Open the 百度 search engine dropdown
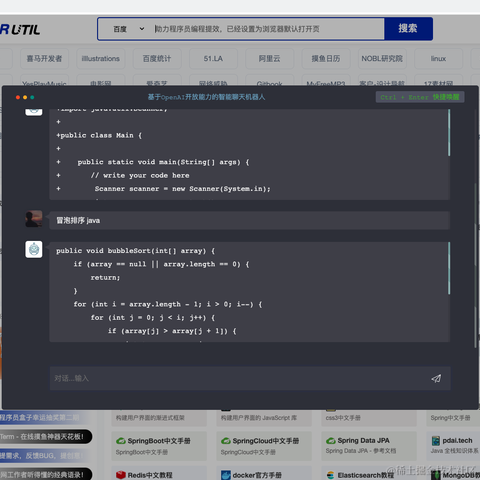 tap(128, 29)
